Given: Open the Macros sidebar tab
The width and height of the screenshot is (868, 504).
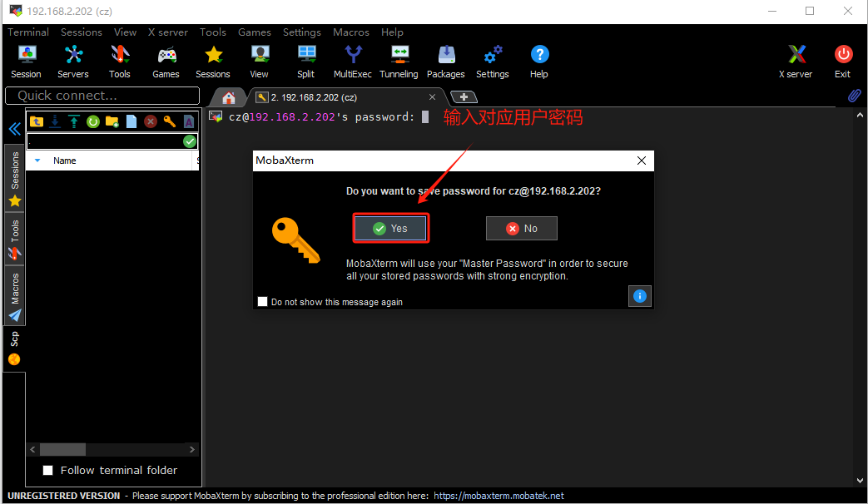Looking at the screenshot, I should click(15, 296).
